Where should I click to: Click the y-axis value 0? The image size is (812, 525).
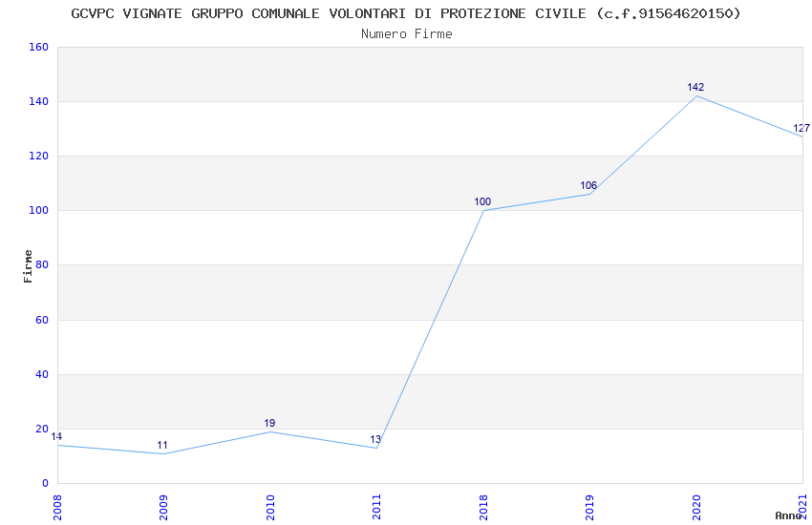click(x=45, y=484)
